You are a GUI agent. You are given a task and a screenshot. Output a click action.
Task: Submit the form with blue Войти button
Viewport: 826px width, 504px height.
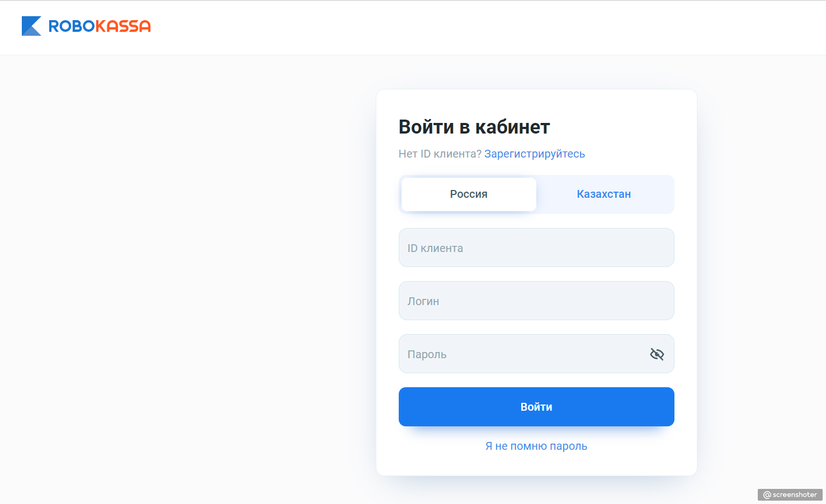click(536, 407)
